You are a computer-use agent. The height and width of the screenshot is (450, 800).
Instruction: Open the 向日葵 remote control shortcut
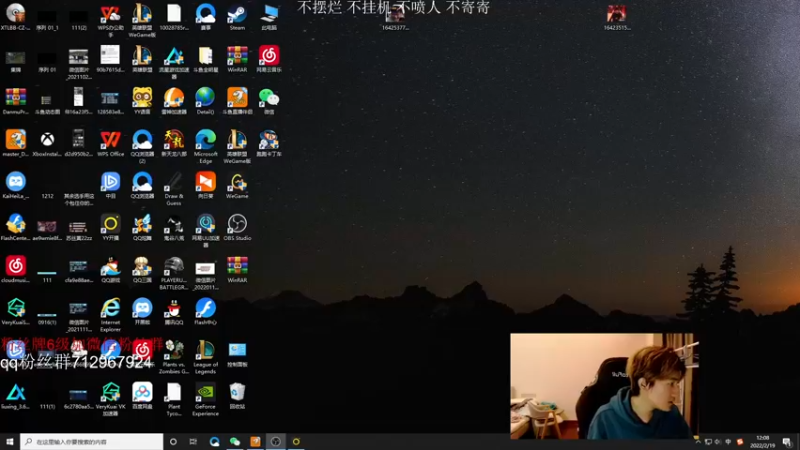tap(206, 185)
